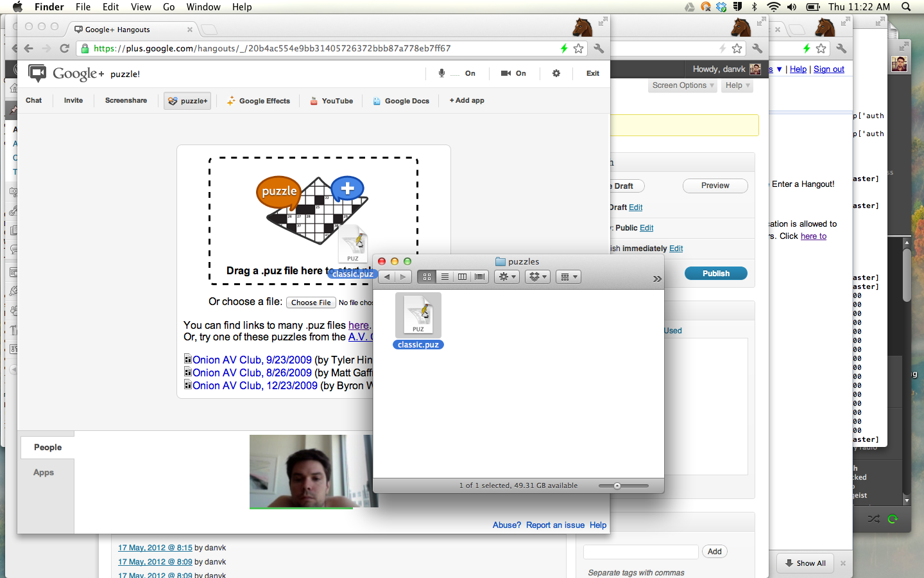
Task: Open the Chrome wrench menu in Hangouts window
Action: pos(599,48)
